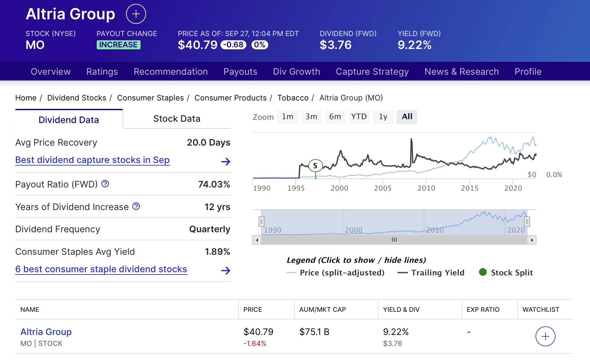This screenshot has width=590, height=364.
Task: Add Altria Group via header plus icon
Action: point(136,14)
